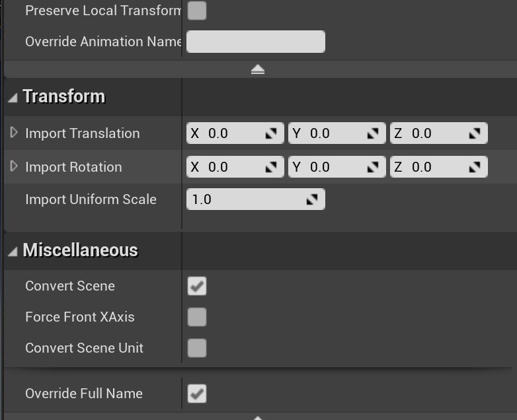The width and height of the screenshot is (517, 420).
Task: Collapse the Miscellaneous section
Action: point(13,251)
